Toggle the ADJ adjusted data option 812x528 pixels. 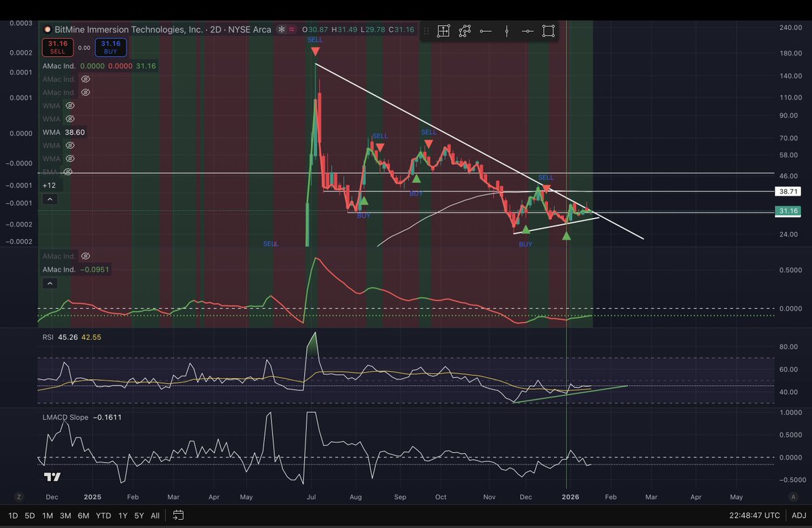click(798, 515)
